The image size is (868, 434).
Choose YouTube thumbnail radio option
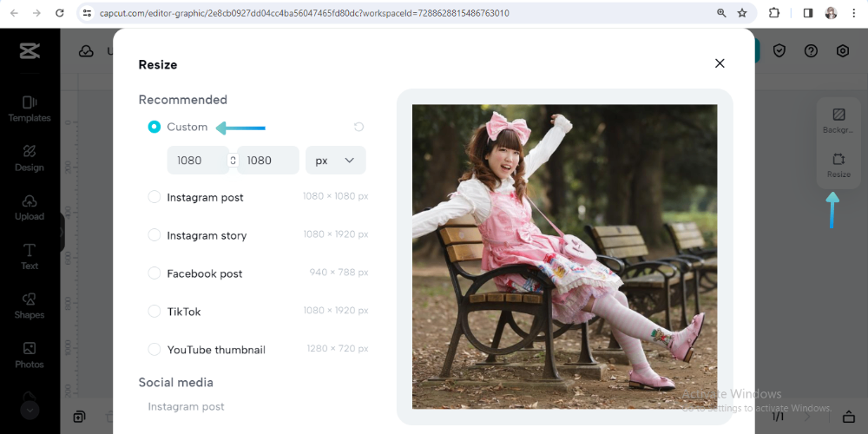[154, 349]
